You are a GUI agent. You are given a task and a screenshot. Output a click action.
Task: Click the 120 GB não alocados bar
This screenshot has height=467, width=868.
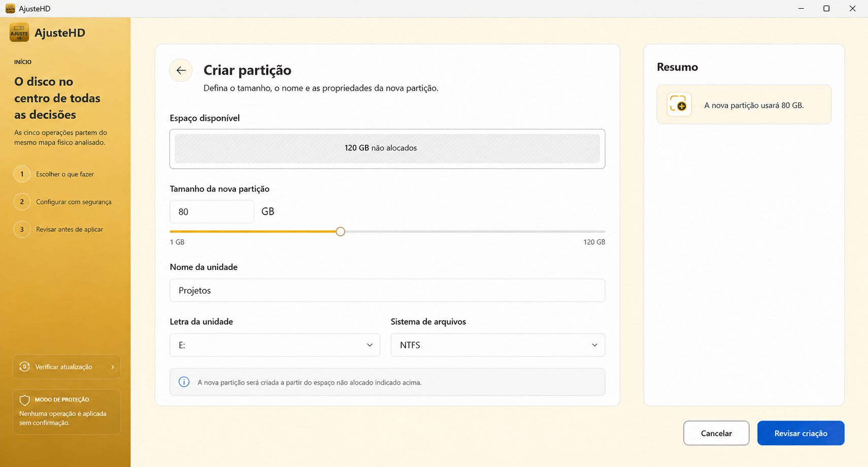[x=387, y=148]
